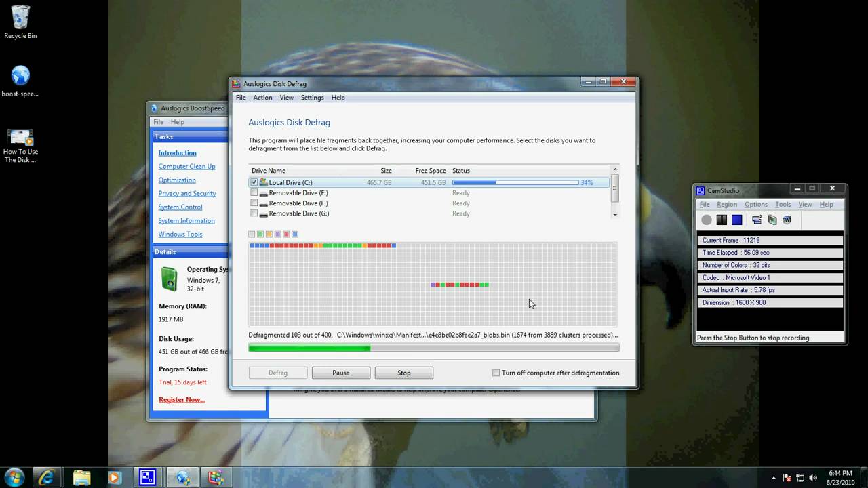Click the Removable Drive (G:) drive icon
868x488 pixels.
click(263, 213)
